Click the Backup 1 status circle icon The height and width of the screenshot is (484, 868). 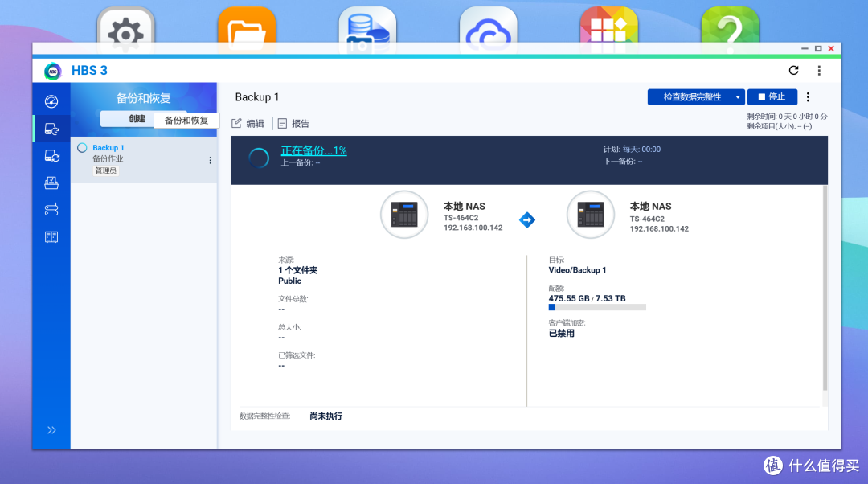tap(82, 148)
